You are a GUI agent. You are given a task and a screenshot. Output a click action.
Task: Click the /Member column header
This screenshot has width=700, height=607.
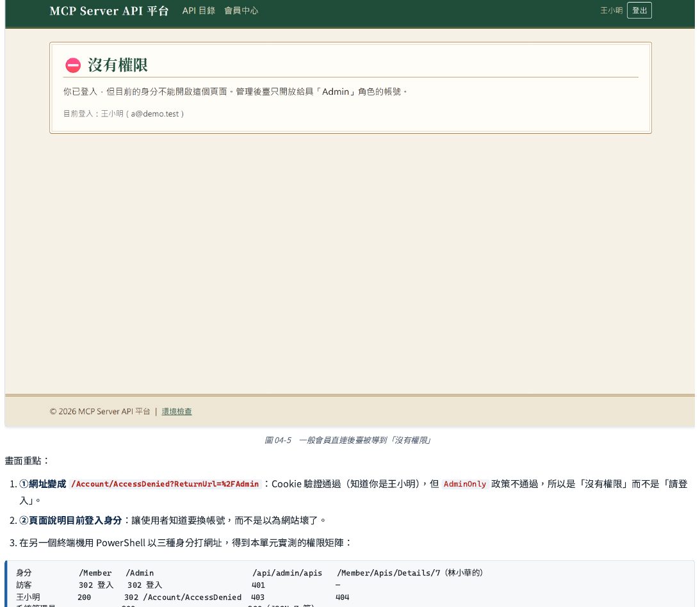(x=95, y=573)
